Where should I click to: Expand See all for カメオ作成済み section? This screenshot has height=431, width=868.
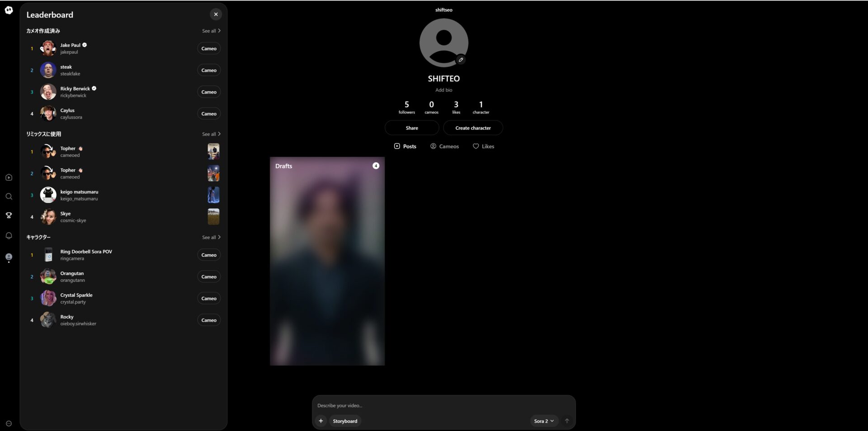click(x=211, y=31)
